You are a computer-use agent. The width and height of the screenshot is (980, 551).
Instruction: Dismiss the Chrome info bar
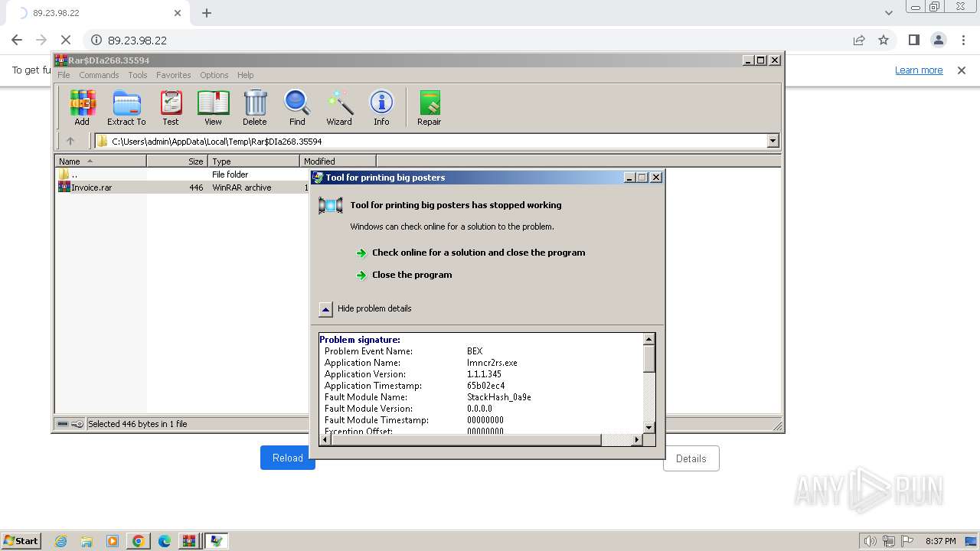[x=962, y=70]
